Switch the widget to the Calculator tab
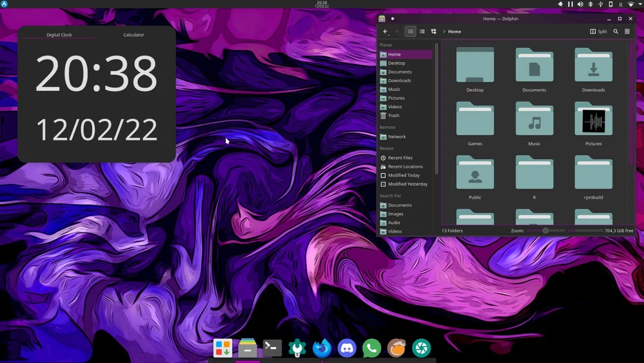 (x=133, y=35)
